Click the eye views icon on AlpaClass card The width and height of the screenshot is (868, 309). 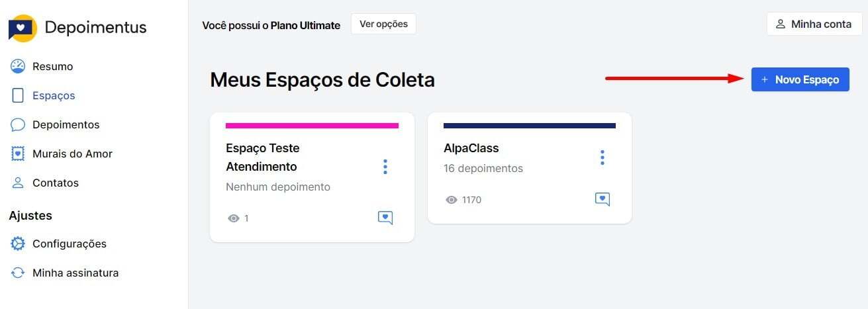[x=452, y=199]
